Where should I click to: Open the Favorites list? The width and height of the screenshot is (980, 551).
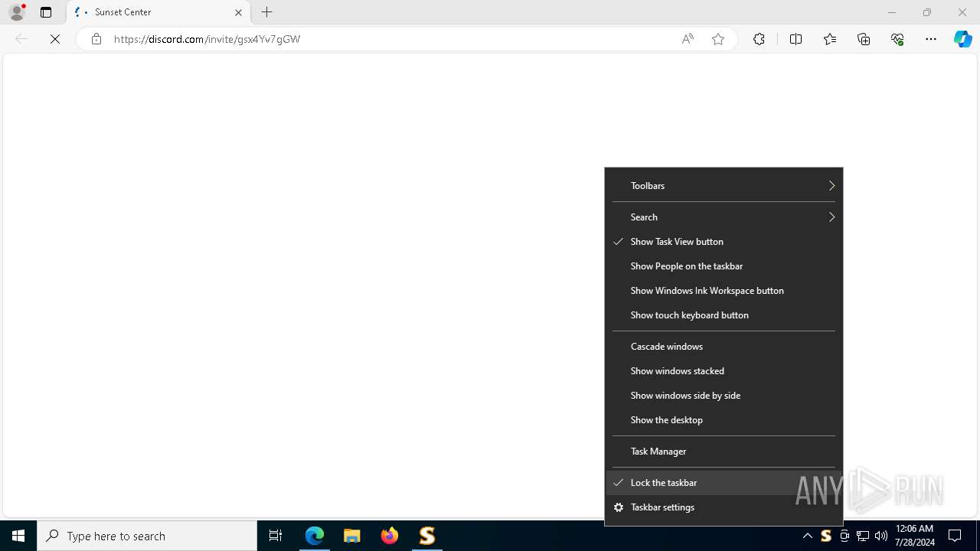point(830,39)
